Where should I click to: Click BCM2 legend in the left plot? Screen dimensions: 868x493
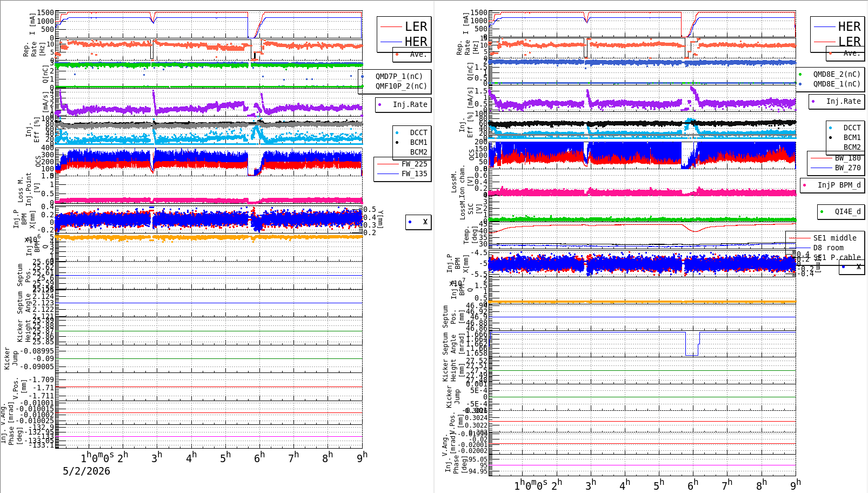[418, 152]
